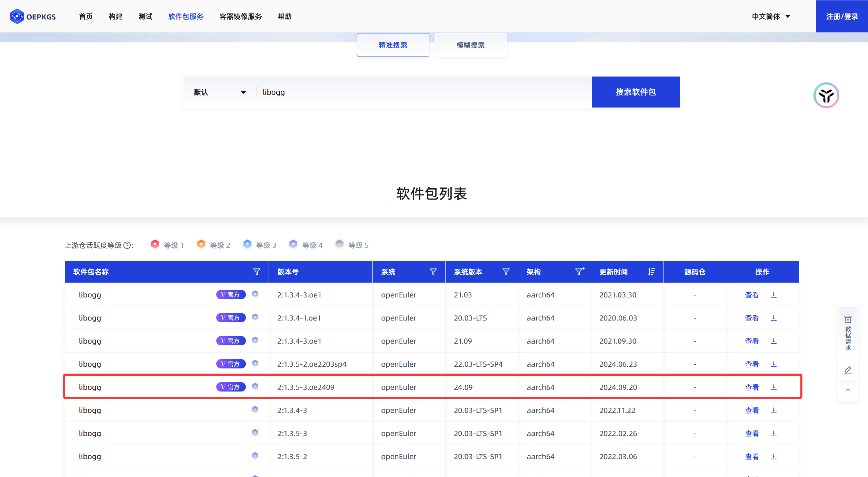View details for libogg on 22.03-LTS-SP4
The image size is (868, 477).
[x=752, y=364]
